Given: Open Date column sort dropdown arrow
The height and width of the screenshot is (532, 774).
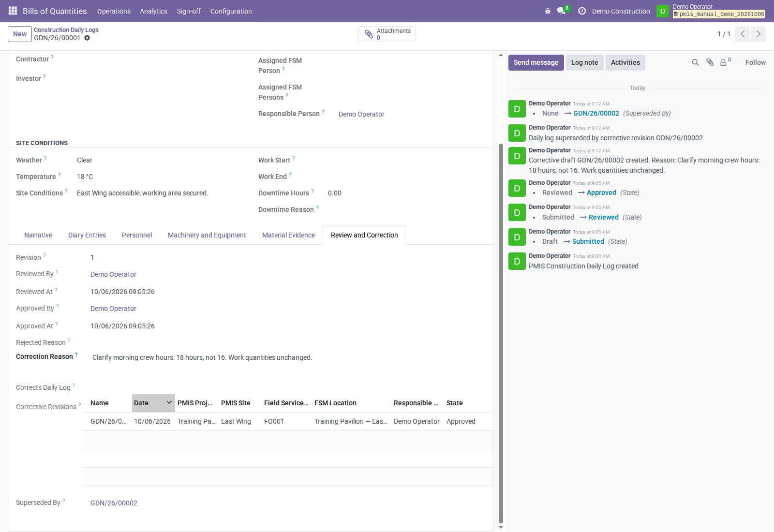Looking at the screenshot, I should [x=169, y=402].
